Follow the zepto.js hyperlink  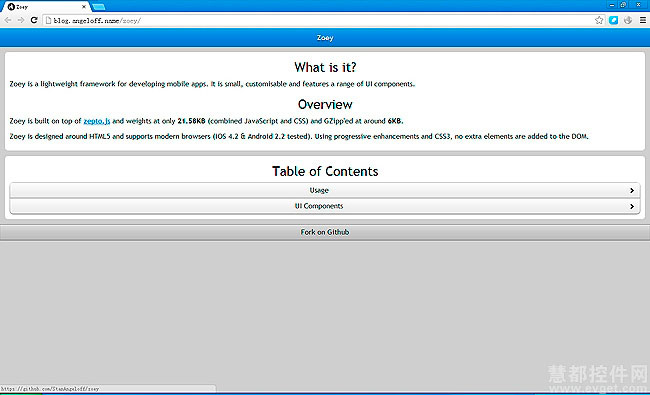coord(97,121)
